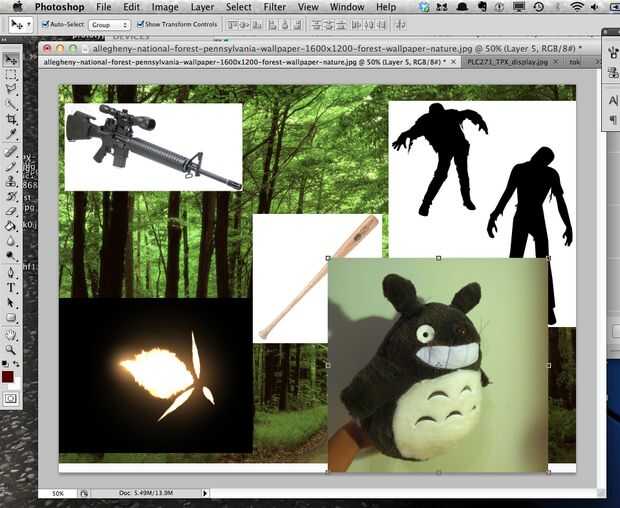Open the Window menu

(x=347, y=7)
